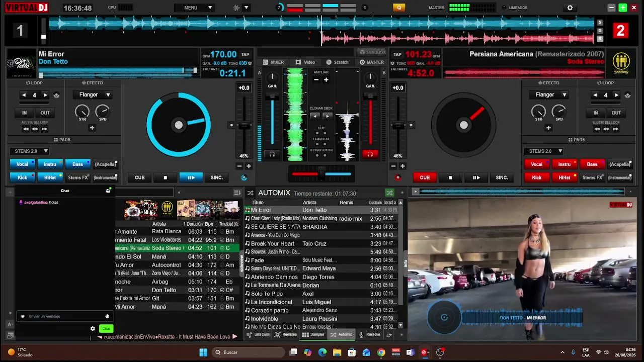Halve loop length on left deck
Viewport: 644px width, 362px height.
coord(24,95)
